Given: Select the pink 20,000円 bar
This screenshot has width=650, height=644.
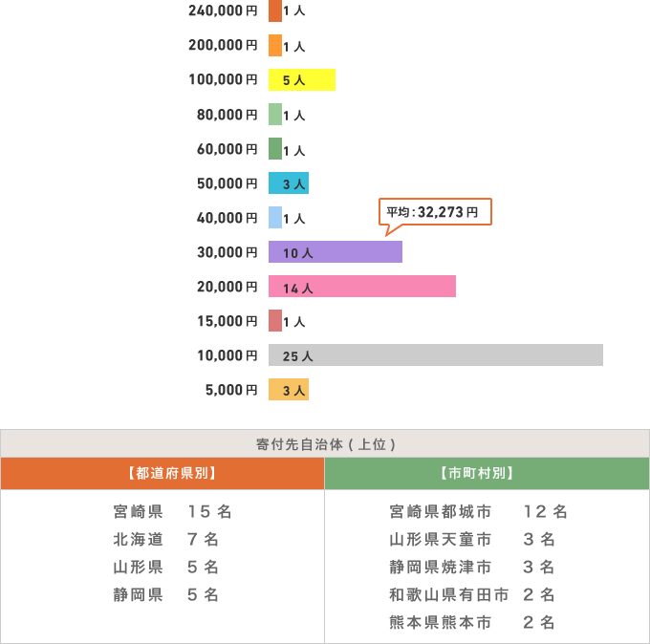Looking at the screenshot, I should click(x=361, y=287).
